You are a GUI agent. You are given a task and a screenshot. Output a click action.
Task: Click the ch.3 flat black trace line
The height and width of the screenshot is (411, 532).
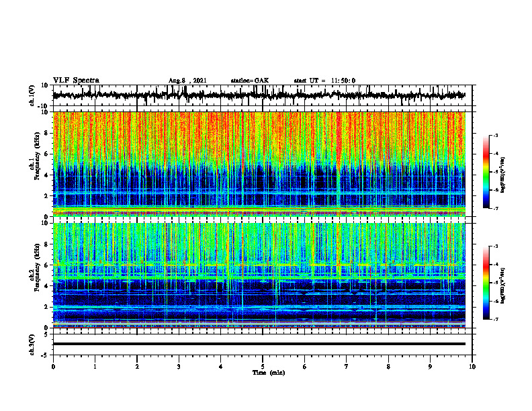click(x=259, y=344)
